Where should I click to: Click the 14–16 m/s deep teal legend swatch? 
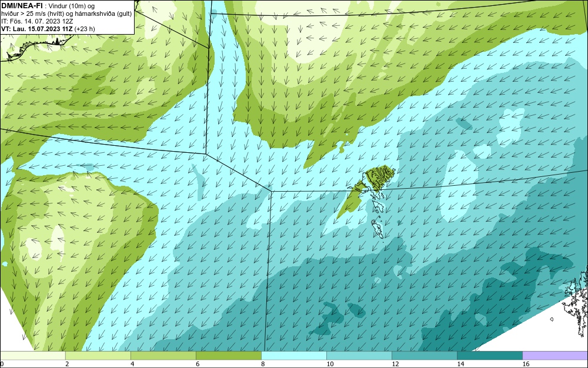pos(489,356)
